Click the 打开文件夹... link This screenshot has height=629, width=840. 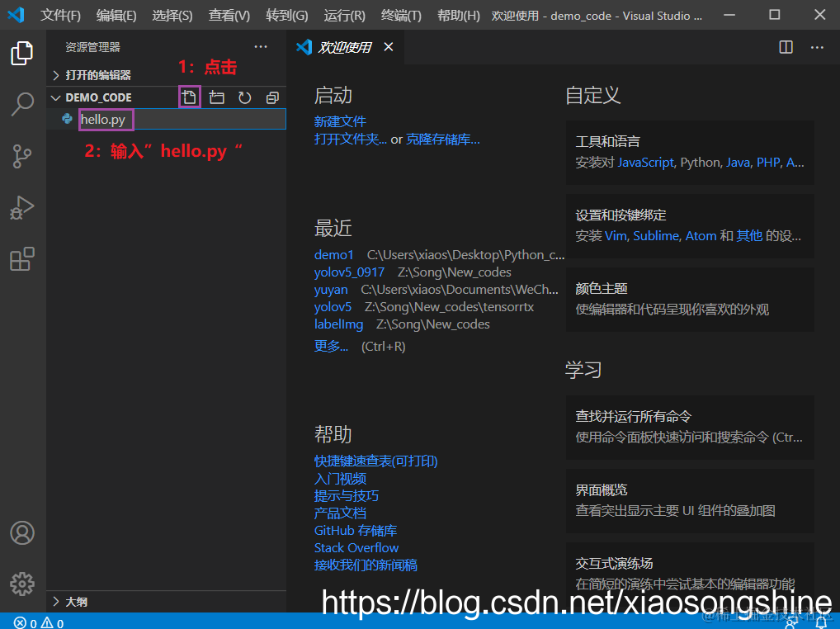351,140
